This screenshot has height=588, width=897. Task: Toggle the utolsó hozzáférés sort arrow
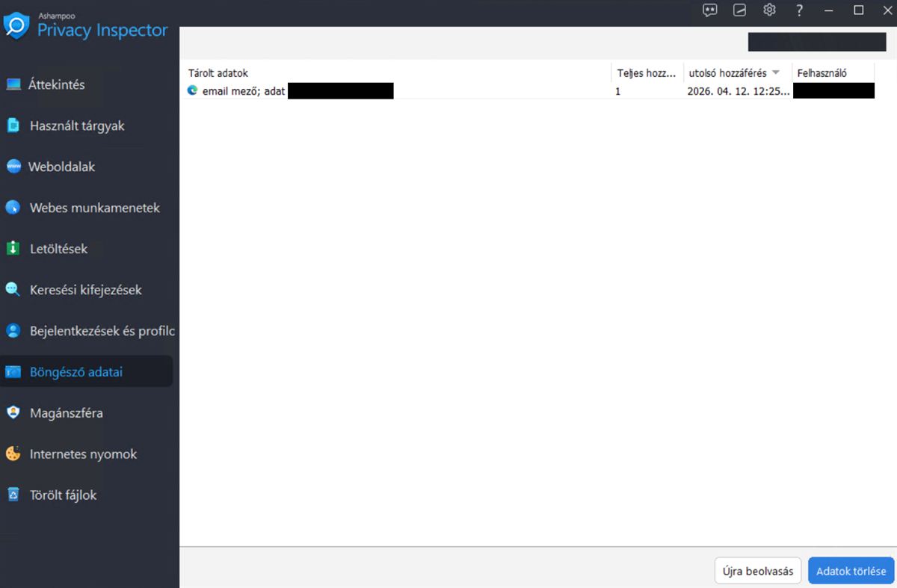tap(776, 72)
